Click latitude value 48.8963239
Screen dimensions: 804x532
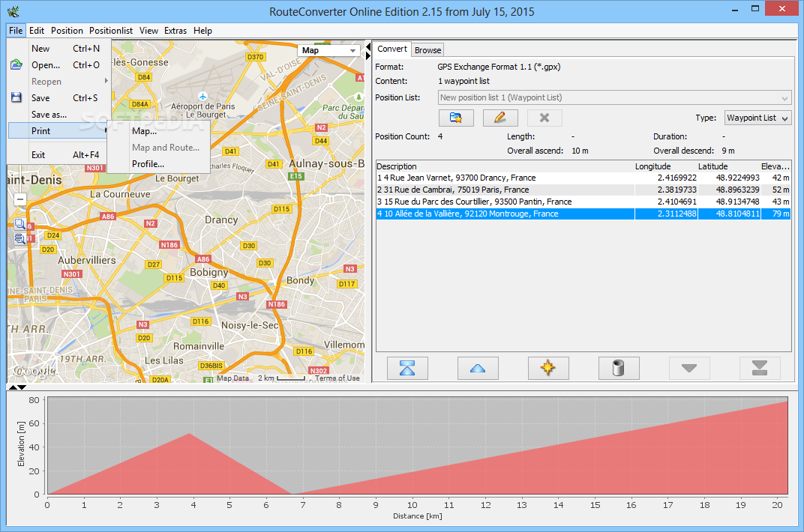click(x=737, y=190)
